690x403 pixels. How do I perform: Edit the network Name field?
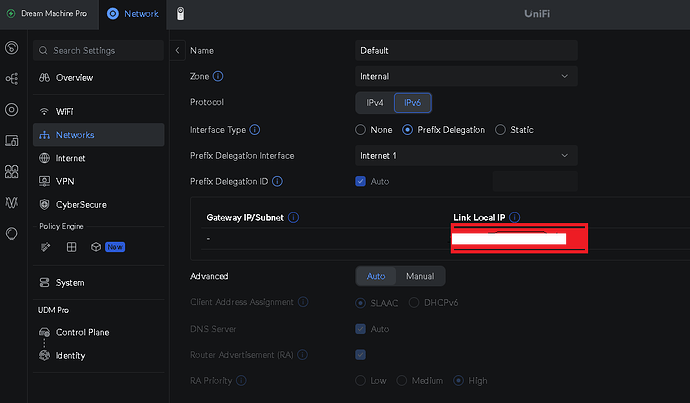466,50
